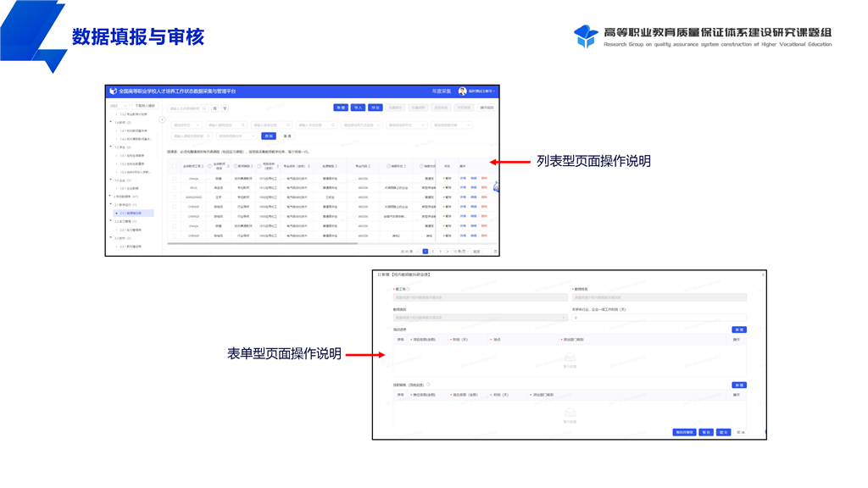Select 2.1.1 授课情况表 in the sidebar tree
The width and height of the screenshot is (868, 488).
(133, 213)
